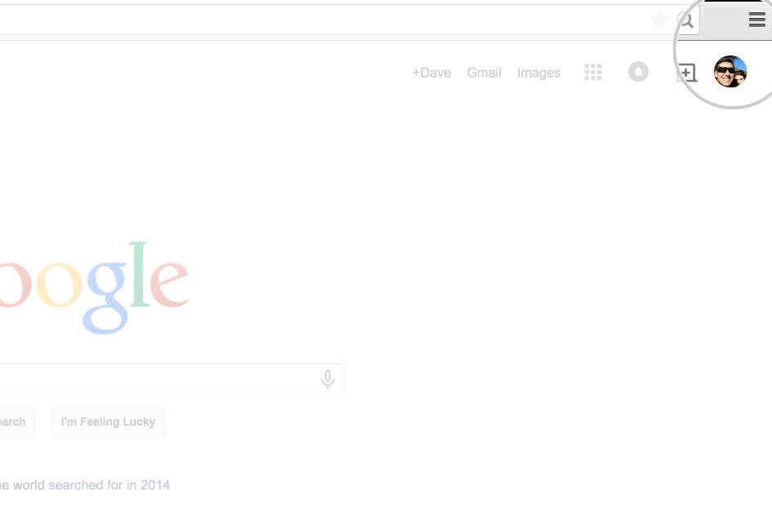
Task: Follow the 'searched for in 2014' link
Action: [x=109, y=485]
